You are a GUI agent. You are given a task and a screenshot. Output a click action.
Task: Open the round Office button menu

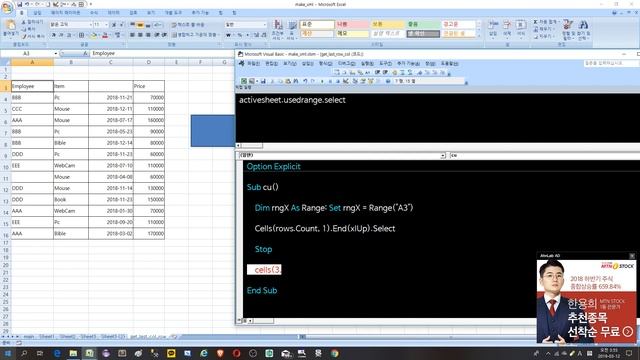[7, 7]
